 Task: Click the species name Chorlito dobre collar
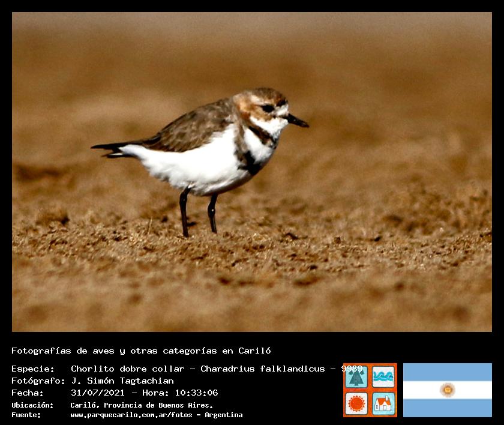[127, 369]
